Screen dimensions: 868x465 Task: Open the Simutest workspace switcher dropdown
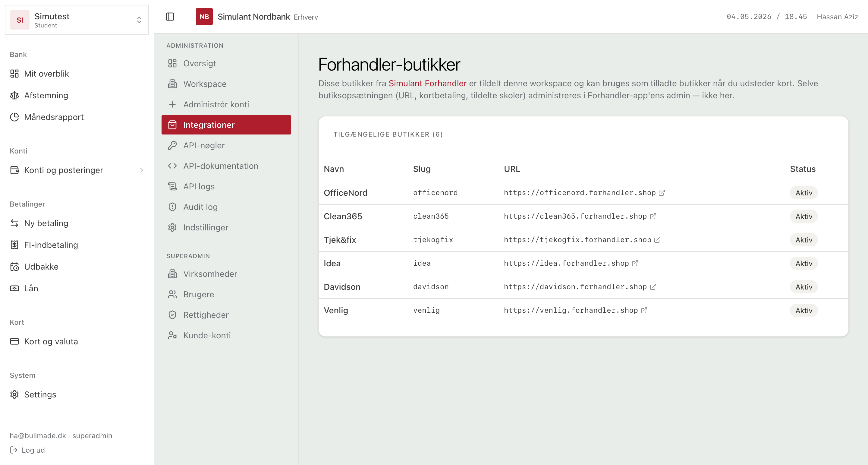(77, 20)
